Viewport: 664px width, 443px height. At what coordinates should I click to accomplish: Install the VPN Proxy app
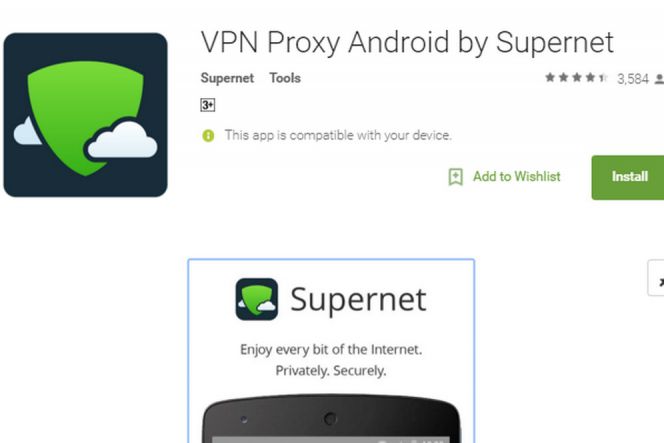pyautogui.click(x=628, y=177)
